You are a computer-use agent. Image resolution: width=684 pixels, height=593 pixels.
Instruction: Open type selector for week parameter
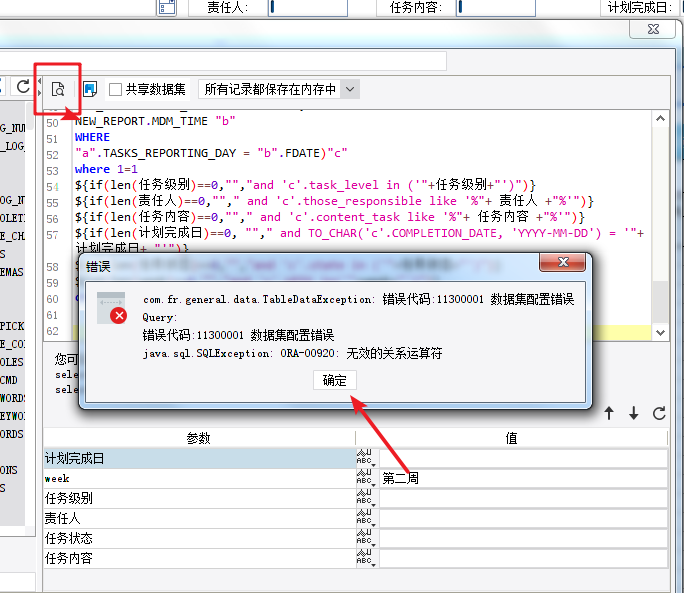coord(366,478)
